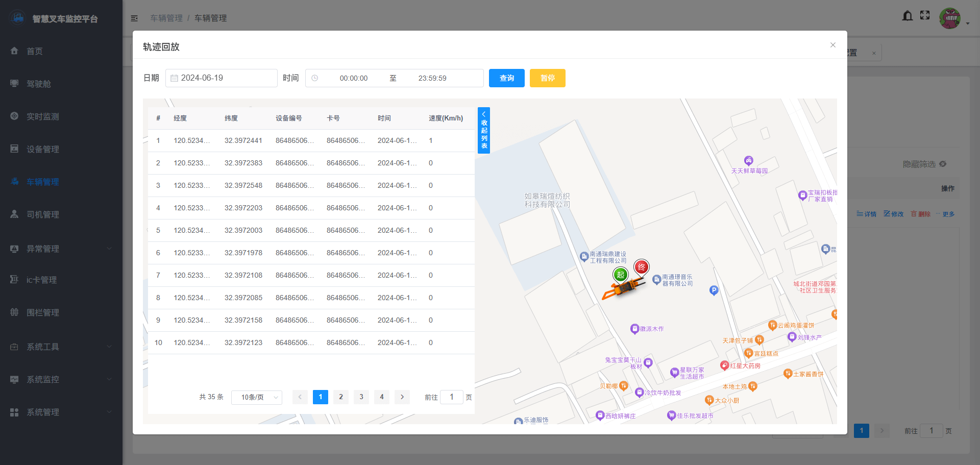Click the 查询 button
The image size is (980, 465).
click(x=506, y=78)
